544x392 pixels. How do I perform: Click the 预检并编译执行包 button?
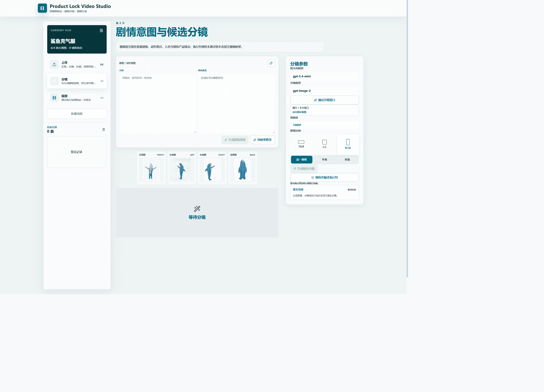[324, 178]
